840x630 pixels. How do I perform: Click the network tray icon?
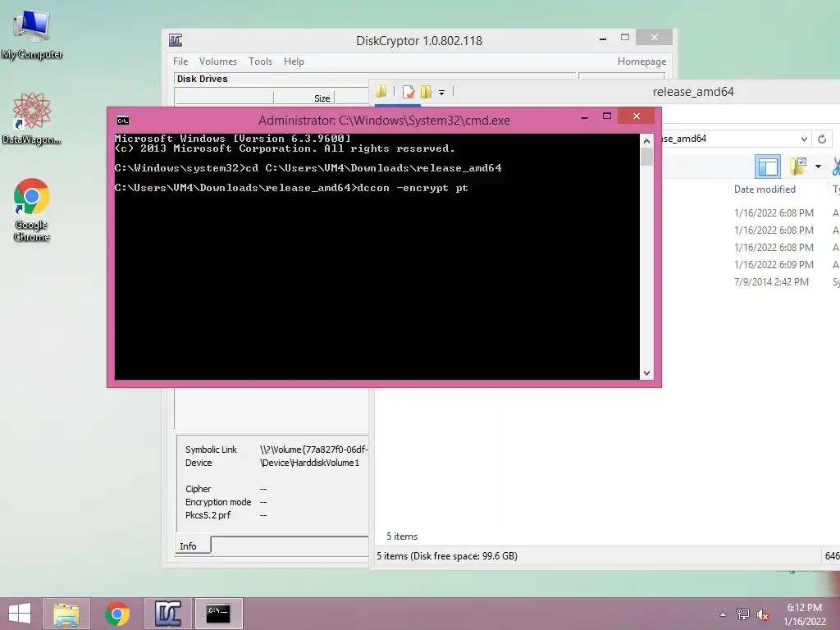[x=743, y=614]
